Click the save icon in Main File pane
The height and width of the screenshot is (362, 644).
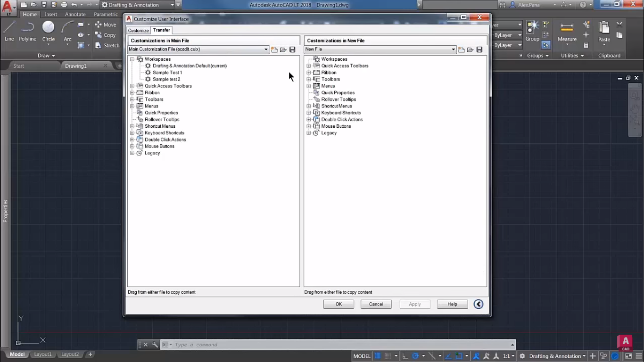(292, 49)
